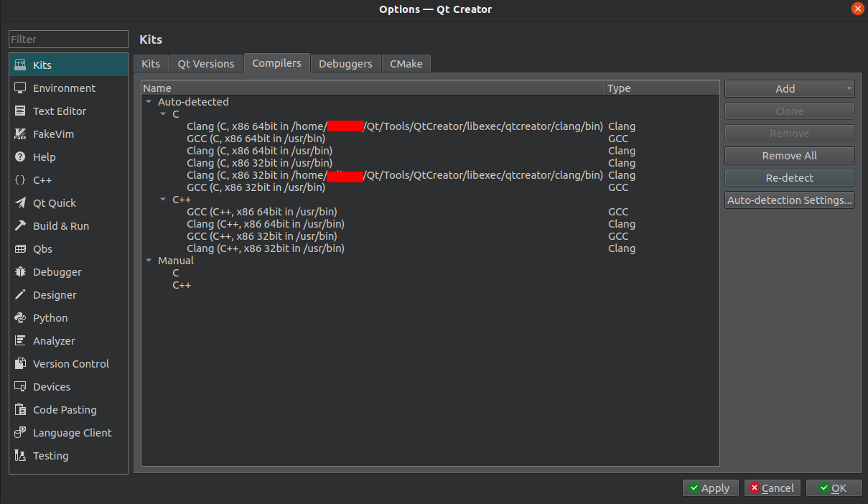
Task: Switch to the Kits tab
Action: click(x=151, y=64)
